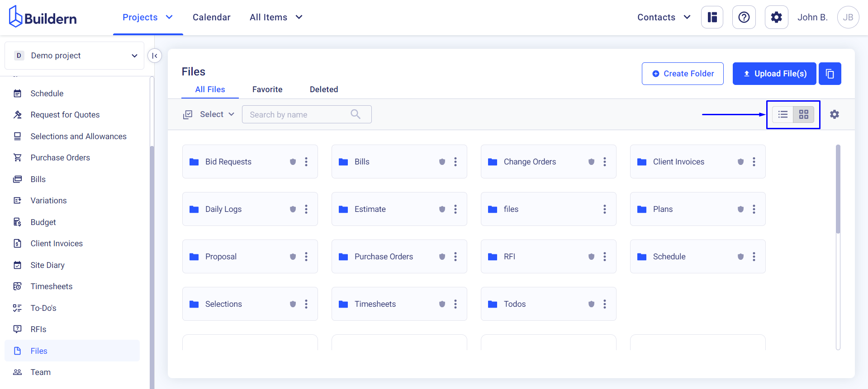Open Client Invoices in the sidebar
This screenshot has width=868, height=389.
coord(72,244)
